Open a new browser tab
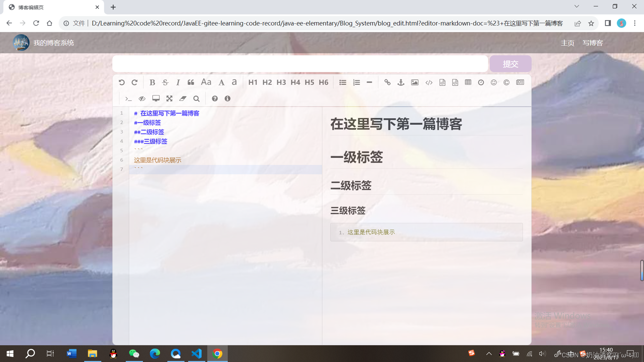The image size is (644, 362). (x=113, y=7)
